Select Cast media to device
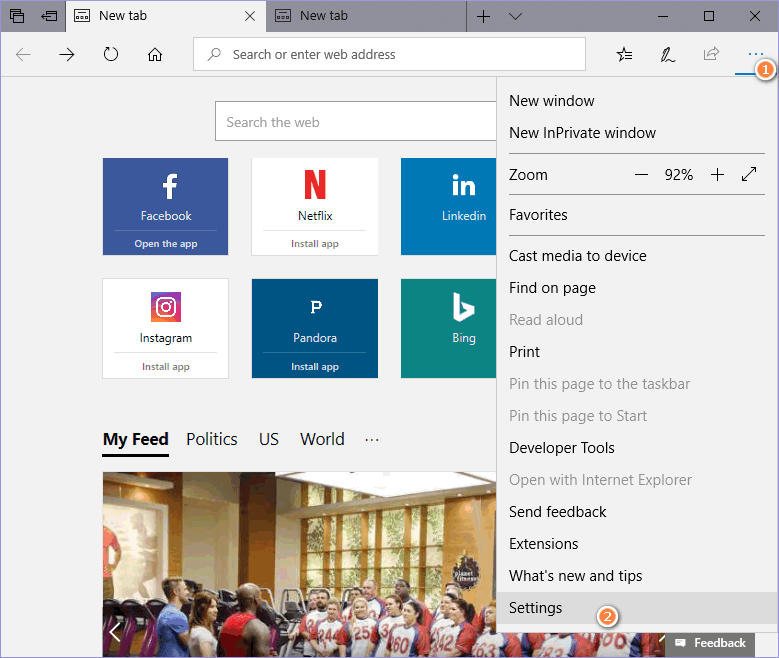 (637, 256)
